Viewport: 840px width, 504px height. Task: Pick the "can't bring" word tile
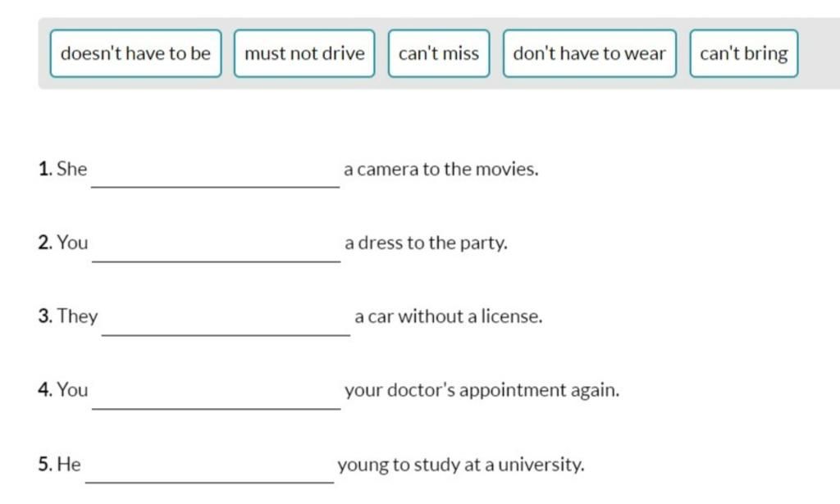point(743,53)
